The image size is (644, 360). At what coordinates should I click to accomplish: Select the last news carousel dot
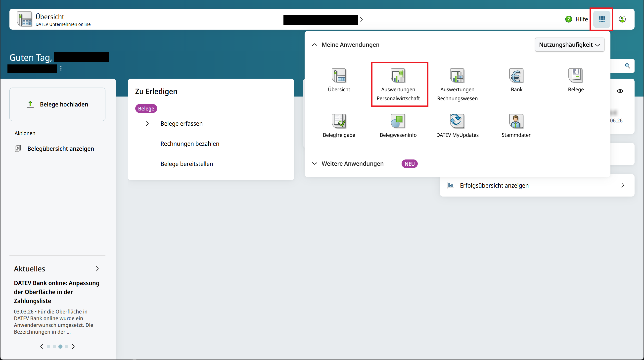tap(66, 347)
